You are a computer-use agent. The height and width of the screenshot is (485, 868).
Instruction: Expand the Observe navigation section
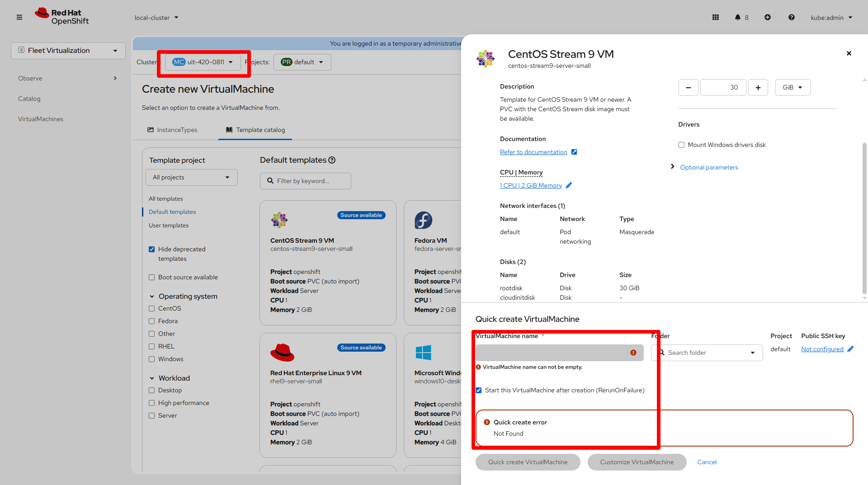click(x=67, y=78)
